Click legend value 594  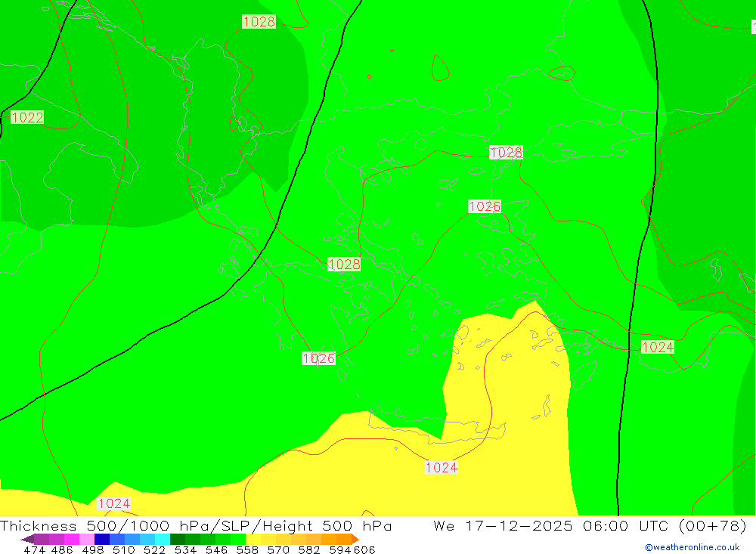[340, 549]
